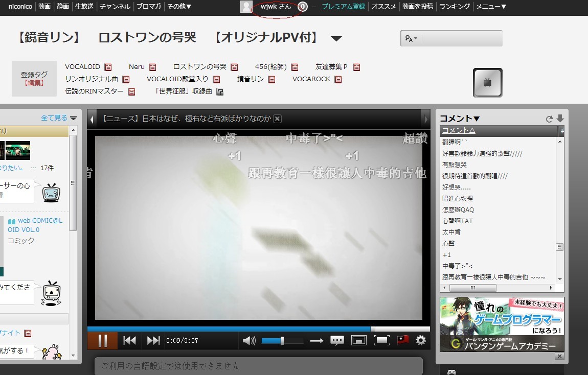Open dictionary icon for 456(絵師) tag
588x375 pixels.
[x=295, y=67]
